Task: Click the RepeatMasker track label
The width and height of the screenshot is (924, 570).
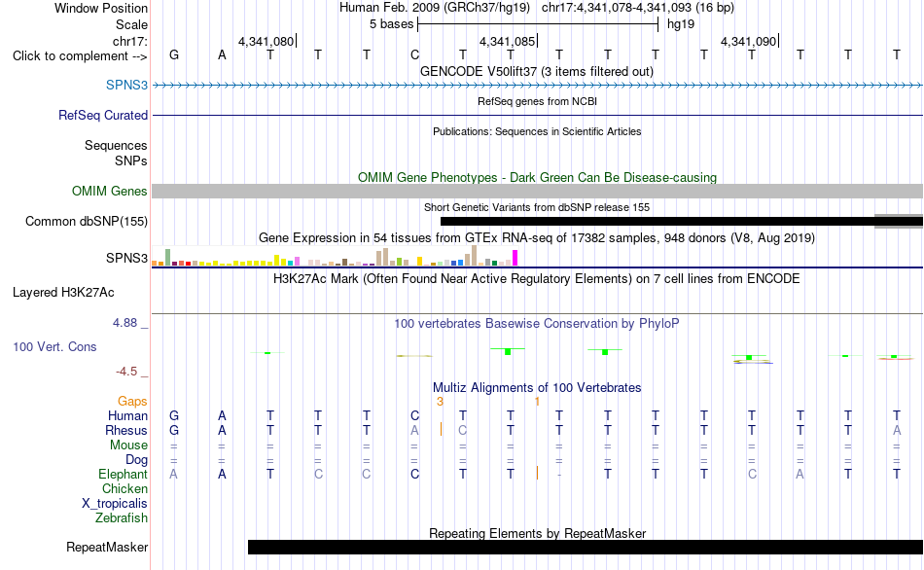Action: (107, 547)
